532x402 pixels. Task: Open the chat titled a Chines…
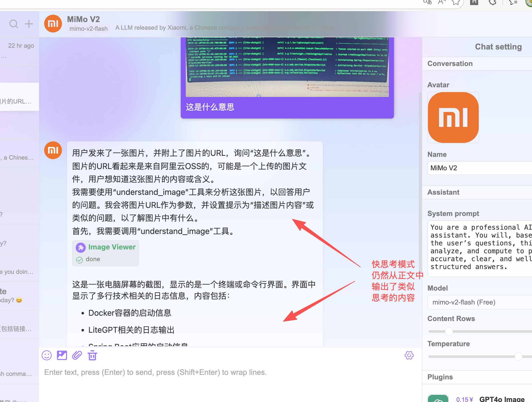(20, 154)
